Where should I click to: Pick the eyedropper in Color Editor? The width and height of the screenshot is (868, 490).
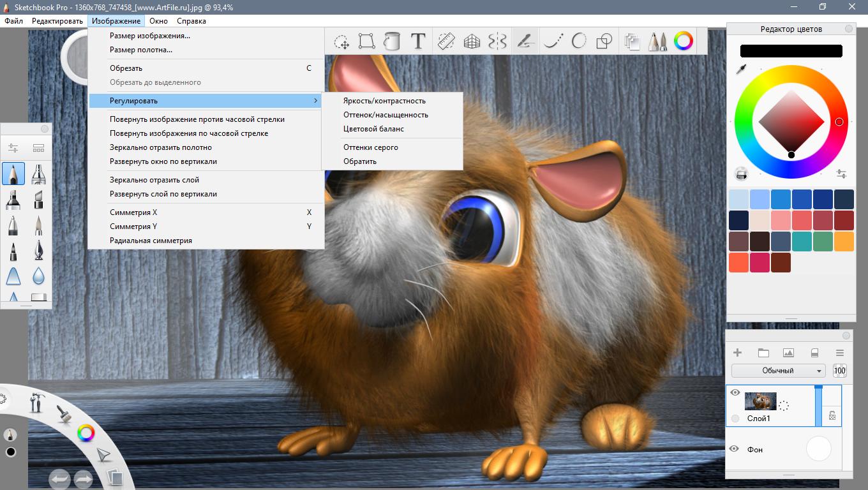(742, 69)
